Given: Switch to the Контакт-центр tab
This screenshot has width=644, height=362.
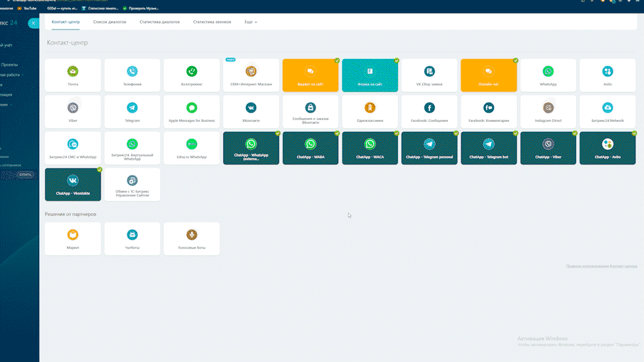Looking at the screenshot, I should [65, 22].
